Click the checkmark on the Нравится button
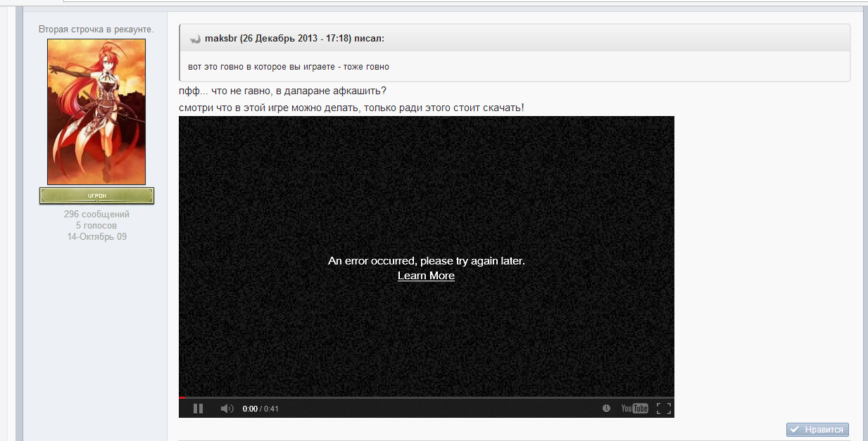 [x=795, y=430]
